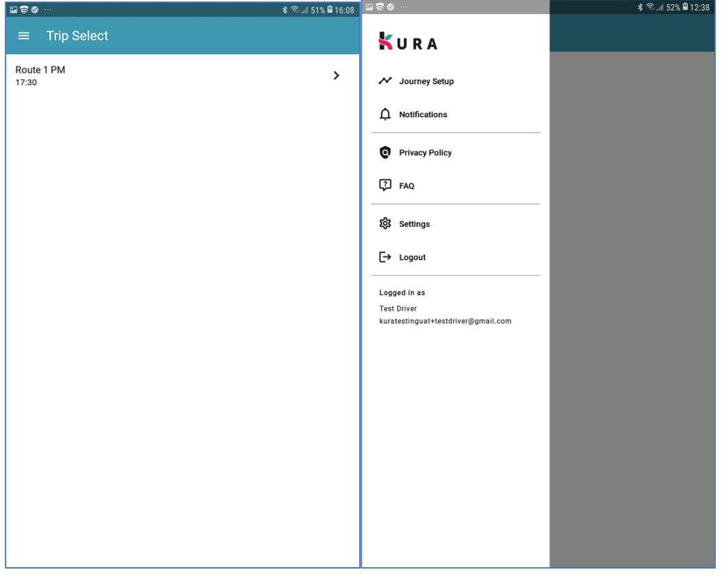
Task: Expand the Route 1 PM chevron arrow
Action: (x=336, y=76)
